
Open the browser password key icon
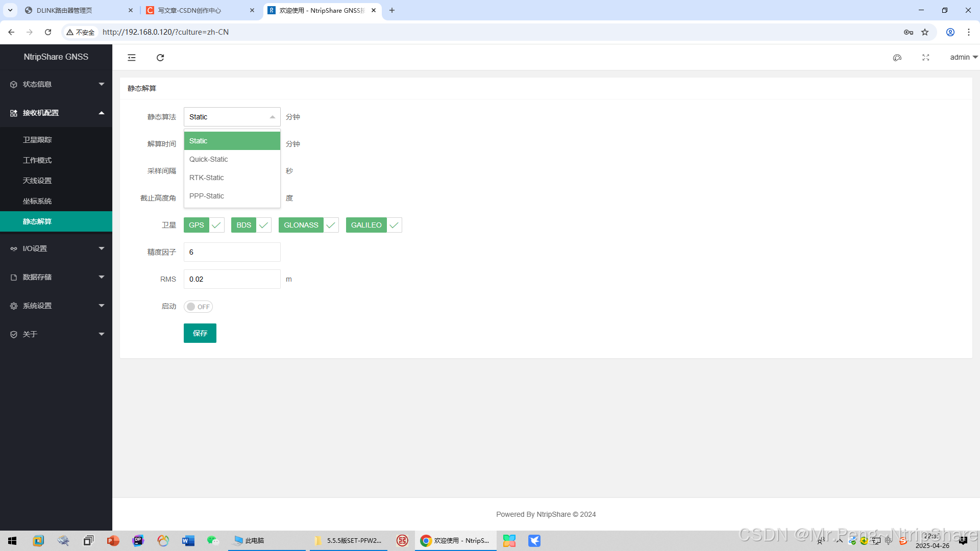click(x=909, y=32)
